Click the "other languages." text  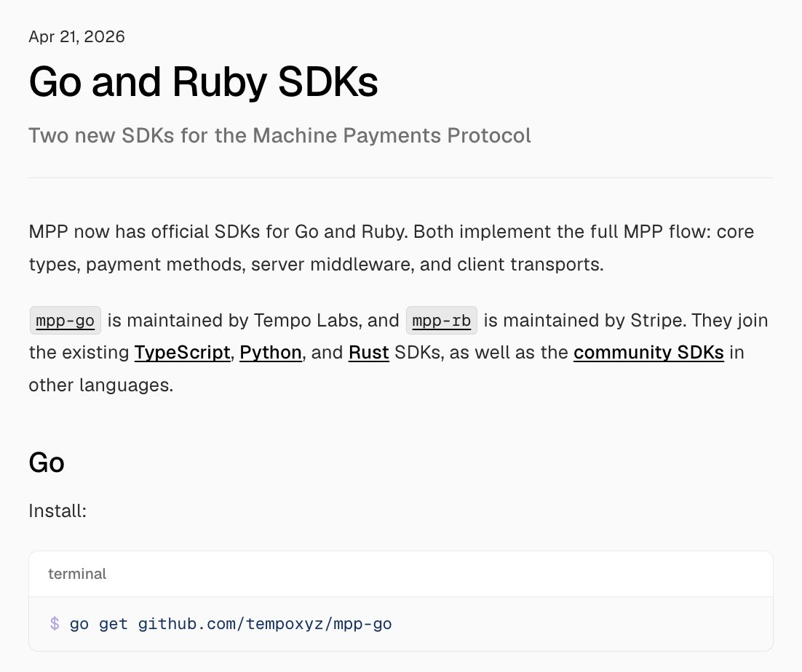[101, 385]
